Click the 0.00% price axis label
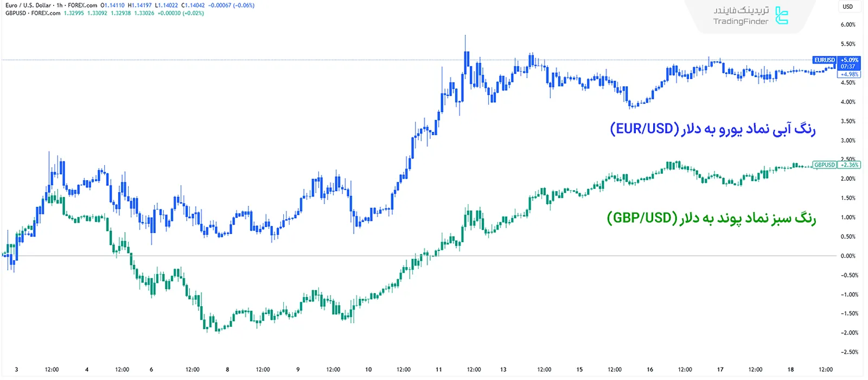This screenshot has width=868, height=380. [x=847, y=256]
